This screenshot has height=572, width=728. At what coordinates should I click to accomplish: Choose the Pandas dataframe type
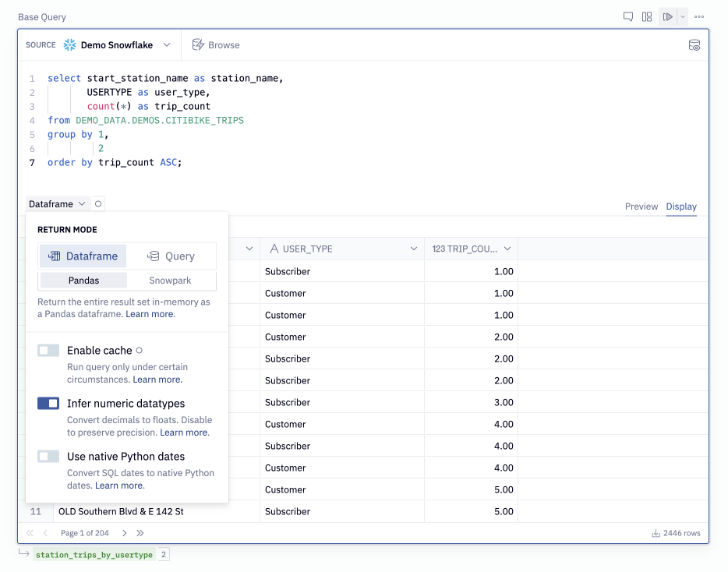point(83,281)
